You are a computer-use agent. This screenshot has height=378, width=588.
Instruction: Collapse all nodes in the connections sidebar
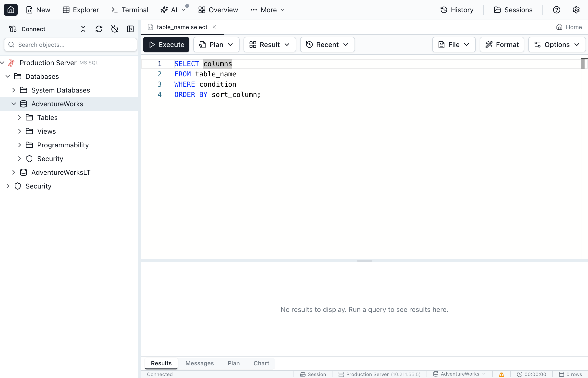coord(83,29)
